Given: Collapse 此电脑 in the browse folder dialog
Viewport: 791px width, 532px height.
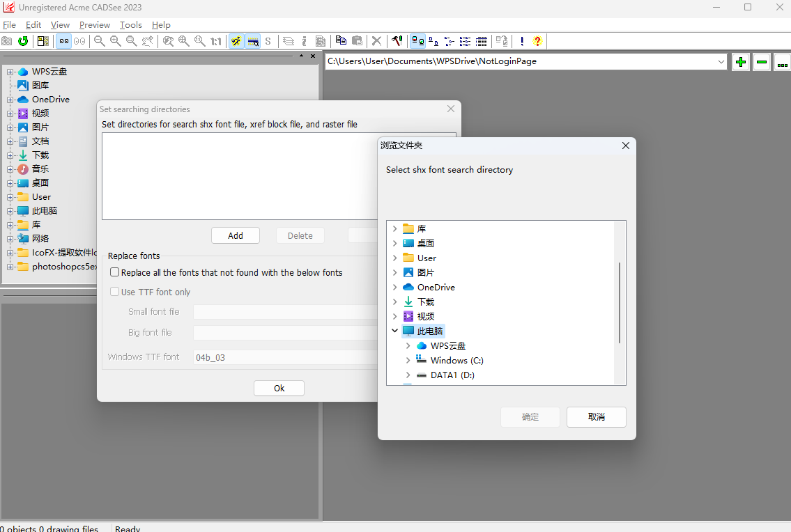Looking at the screenshot, I should 394,331.
